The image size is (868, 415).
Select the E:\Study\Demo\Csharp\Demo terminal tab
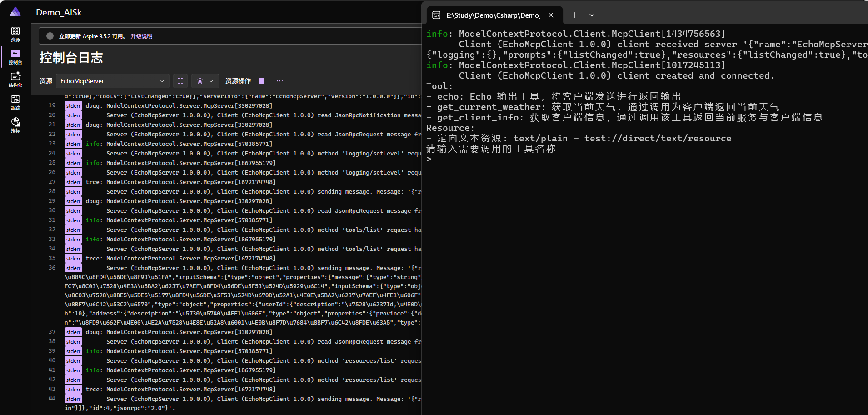495,15
